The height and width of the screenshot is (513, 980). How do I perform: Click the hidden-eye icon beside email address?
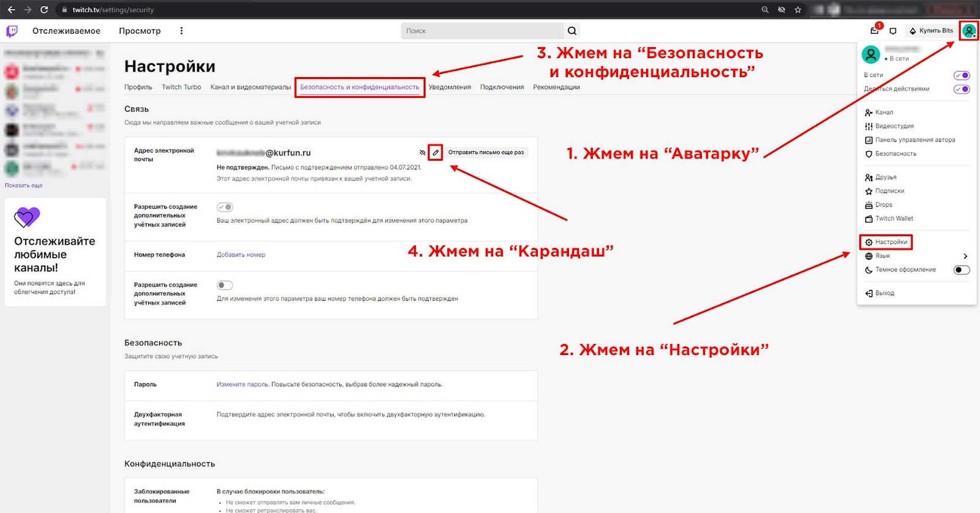[422, 152]
